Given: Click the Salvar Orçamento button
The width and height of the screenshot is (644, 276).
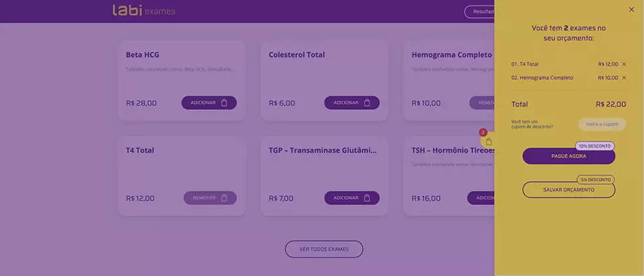Looking at the screenshot, I should click(x=569, y=190).
